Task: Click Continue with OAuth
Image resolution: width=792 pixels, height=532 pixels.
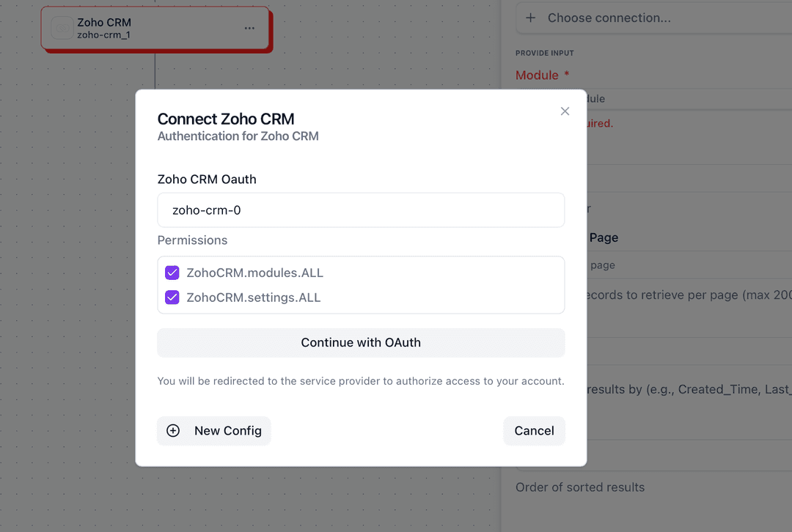Action: click(x=361, y=342)
